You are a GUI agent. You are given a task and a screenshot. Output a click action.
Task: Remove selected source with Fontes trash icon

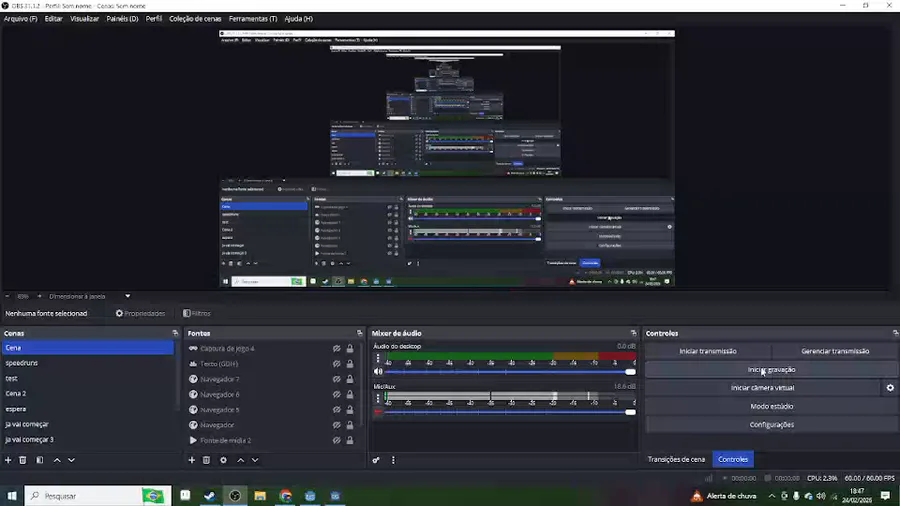click(x=207, y=460)
